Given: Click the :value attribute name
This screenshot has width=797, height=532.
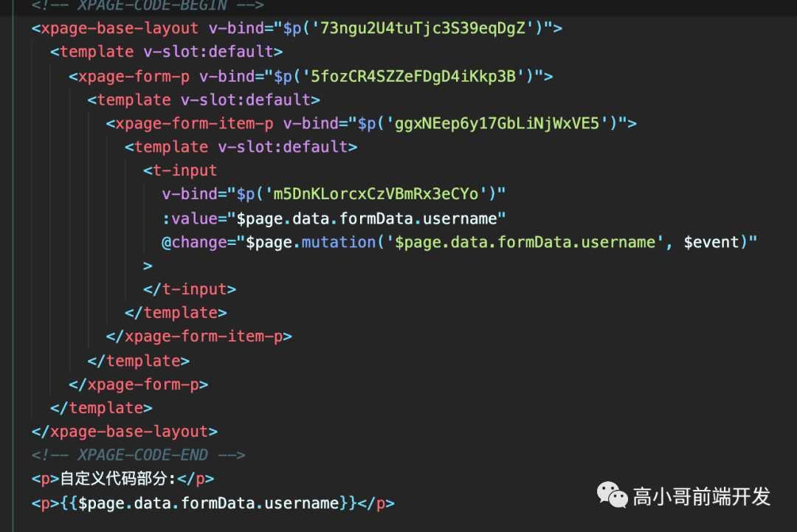Looking at the screenshot, I should [190, 218].
